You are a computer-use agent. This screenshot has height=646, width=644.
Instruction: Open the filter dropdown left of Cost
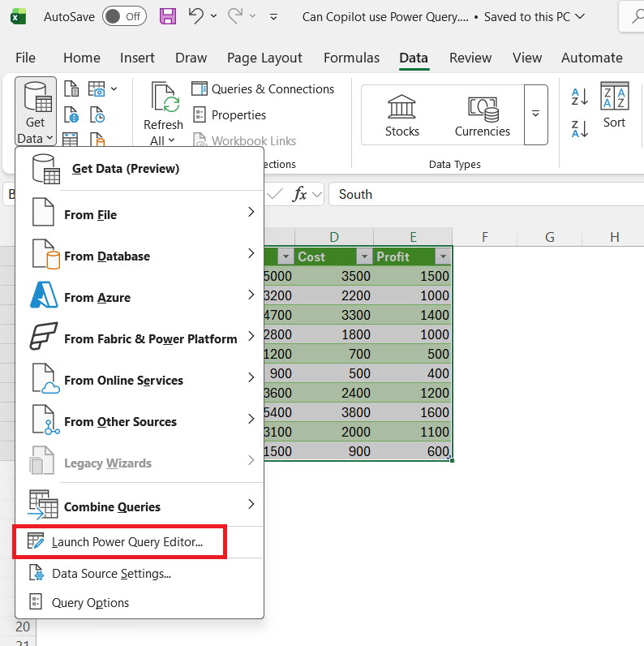coord(286,256)
